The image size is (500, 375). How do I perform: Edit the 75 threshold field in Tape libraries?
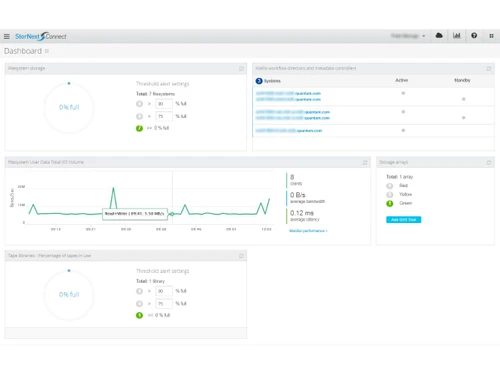tap(164, 304)
